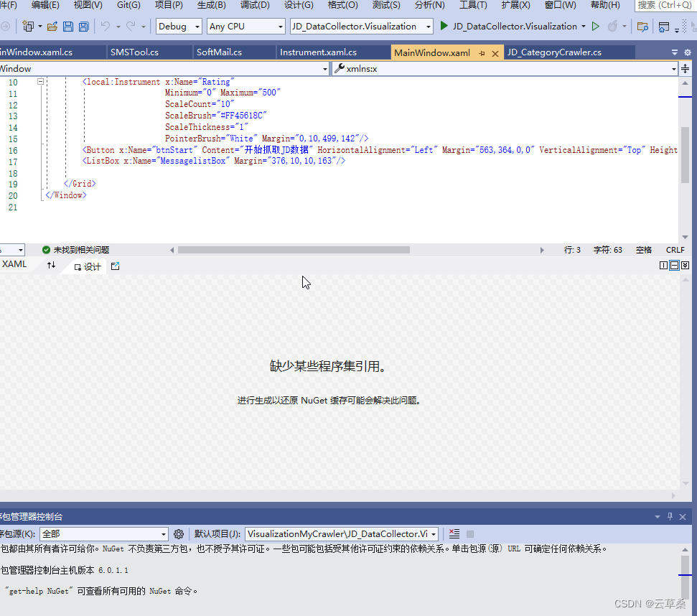The image size is (697, 616).
Task: Click the 搜索 (Ctrl+Q) search box
Action: (x=666, y=6)
